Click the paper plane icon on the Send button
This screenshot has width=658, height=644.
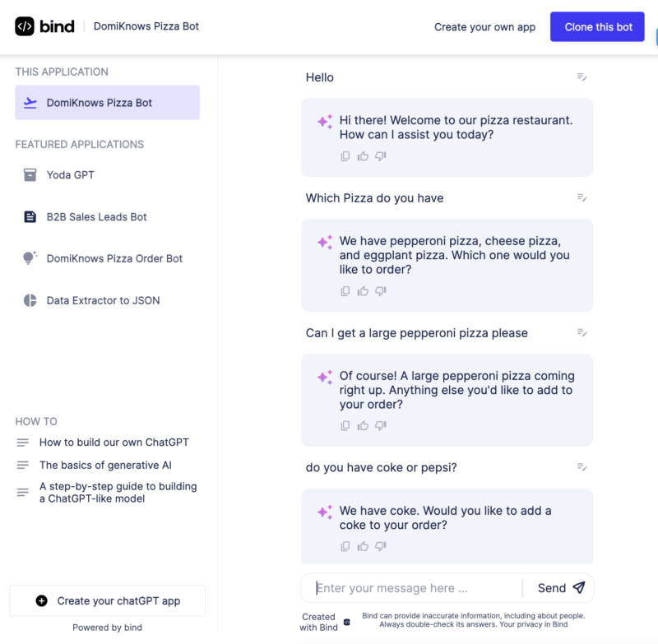pyautogui.click(x=580, y=587)
